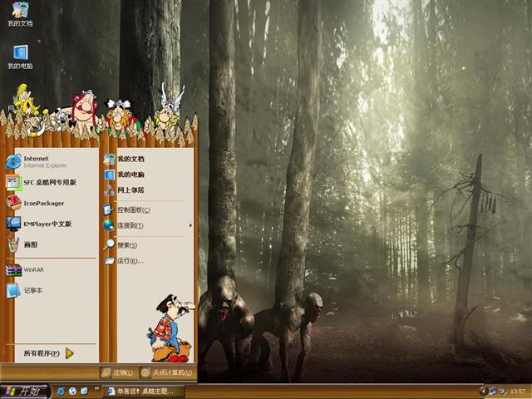Open 我的电脑 desktop icon
Viewport: 532px width, 399px height.
[x=20, y=57]
